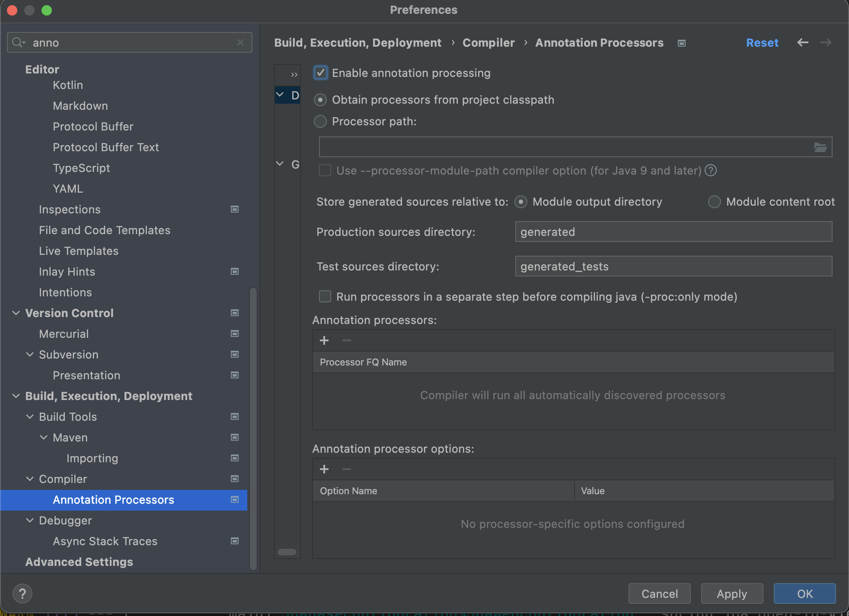Click the help icon next to processor-module-path option
849x616 pixels.
[711, 171]
